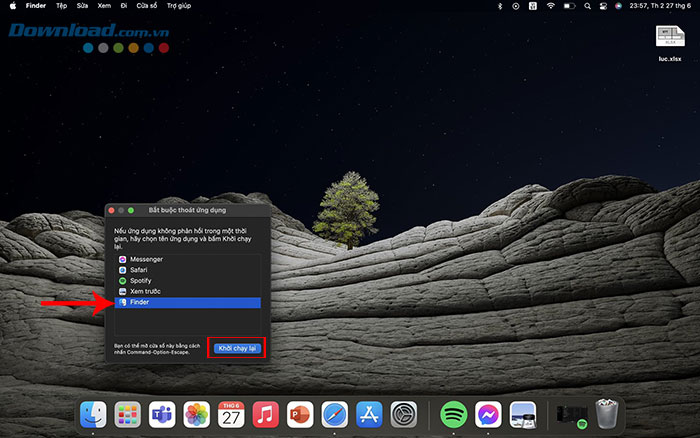
Task: Open the App Store from the Dock
Action: tap(368, 414)
